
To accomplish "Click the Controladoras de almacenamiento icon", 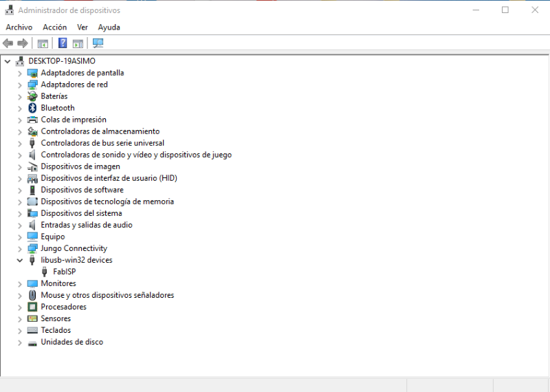I will (32, 131).
